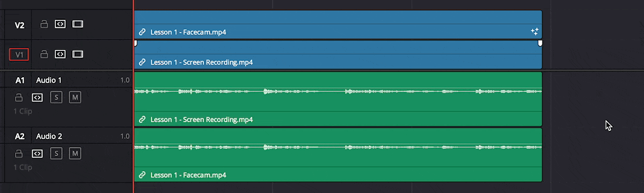Lock the Audio 1 track

(x=19, y=98)
